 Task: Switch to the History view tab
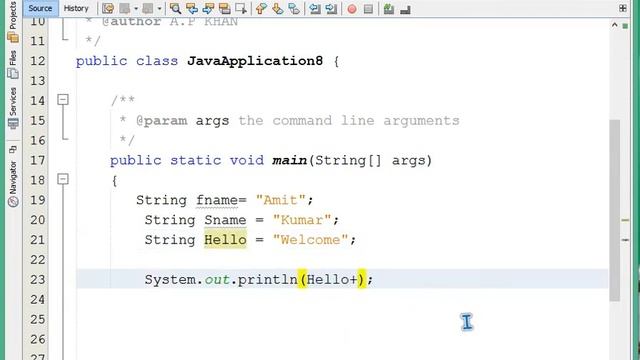(76, 8)
